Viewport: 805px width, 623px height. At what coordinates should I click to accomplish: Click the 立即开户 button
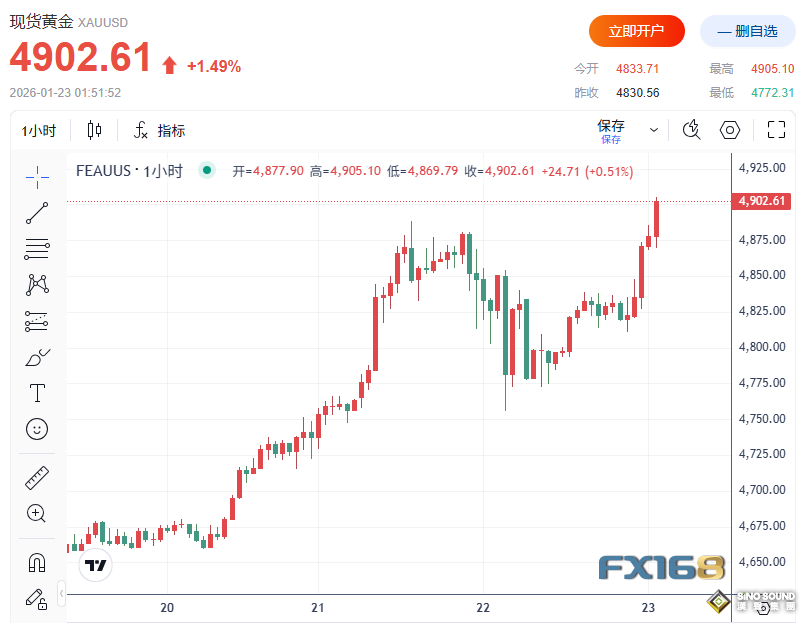coord(636,31)
